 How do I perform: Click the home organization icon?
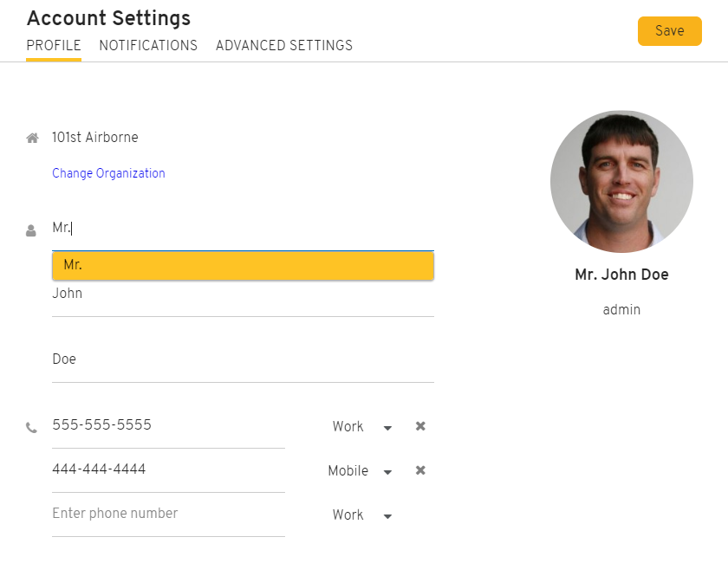tap(33, 138)
